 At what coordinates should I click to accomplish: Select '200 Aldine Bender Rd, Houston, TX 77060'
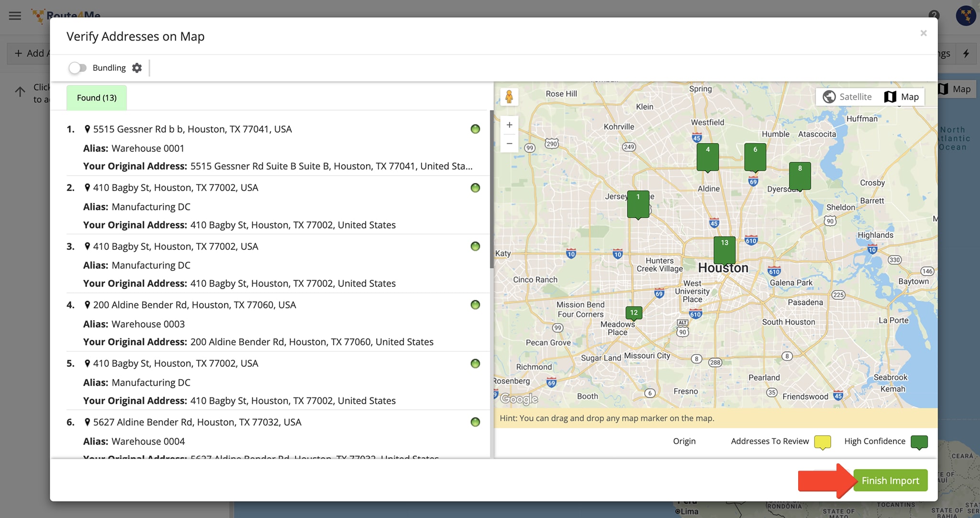(x=195, y=305)
